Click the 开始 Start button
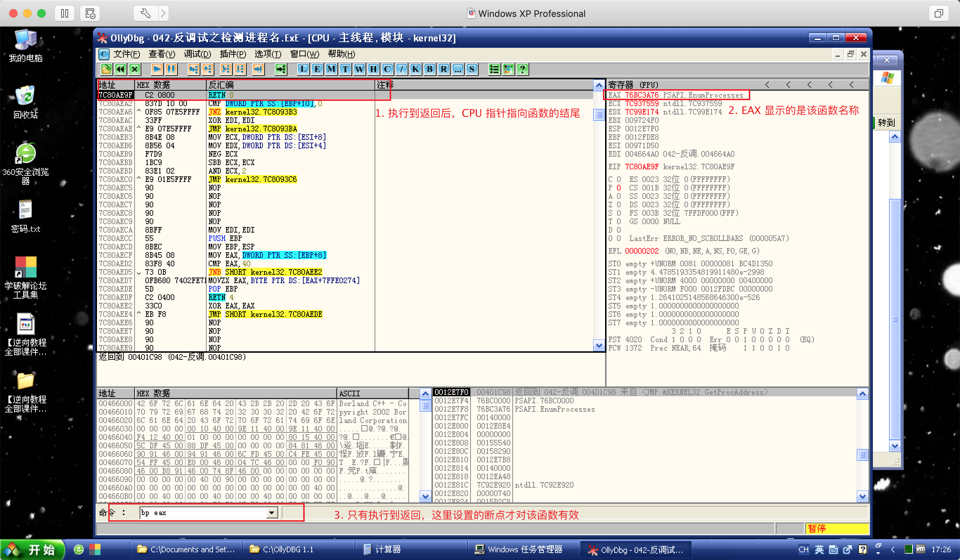This screenshot has height=560, width=960. [x=32, y=549]
